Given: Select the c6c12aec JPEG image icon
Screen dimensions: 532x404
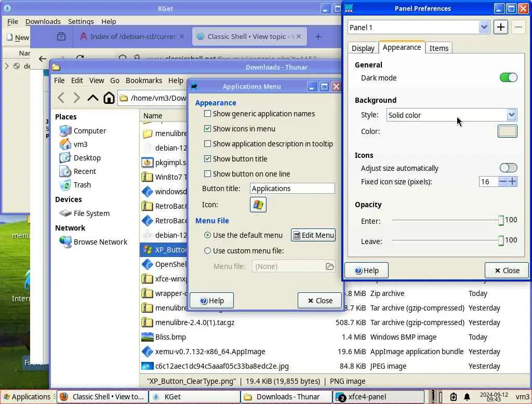Looking at the screenshot, I should pyautogui.click(x=147, y=366).
